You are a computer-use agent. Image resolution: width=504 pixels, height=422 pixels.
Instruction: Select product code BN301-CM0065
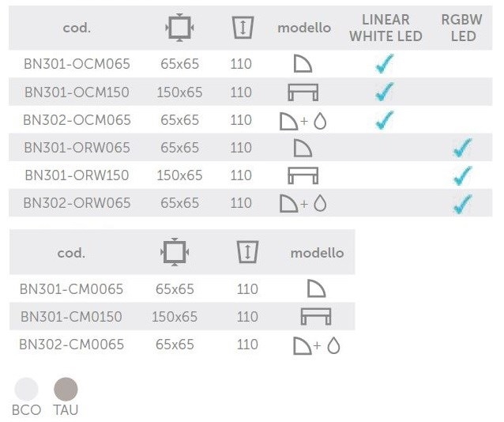[x=71, y=289]
